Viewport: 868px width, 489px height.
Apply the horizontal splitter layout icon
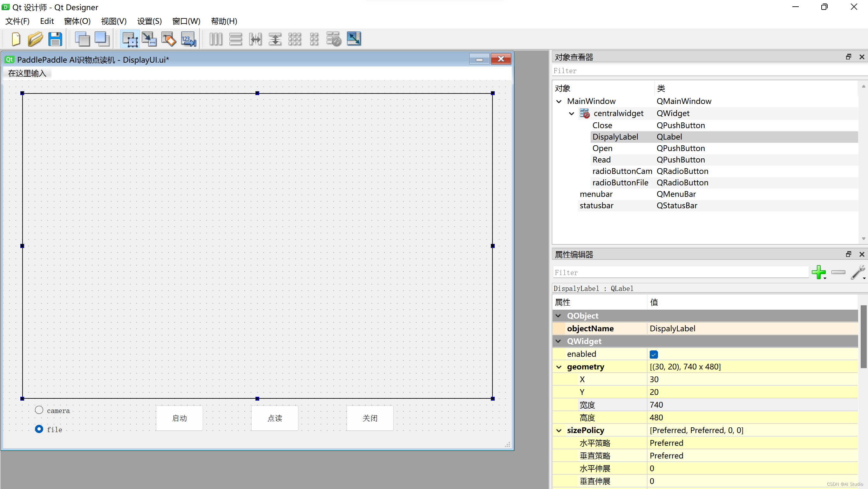255,39
